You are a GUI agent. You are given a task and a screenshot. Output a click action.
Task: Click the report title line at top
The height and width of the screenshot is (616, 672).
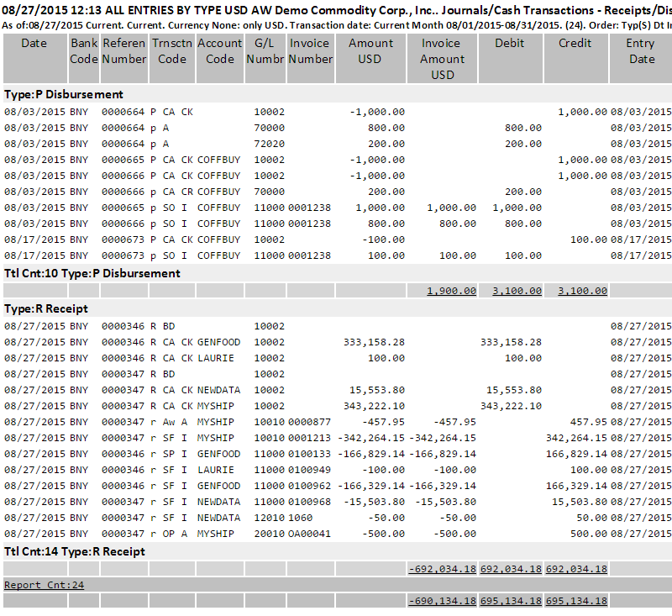[x=336, y=10]
